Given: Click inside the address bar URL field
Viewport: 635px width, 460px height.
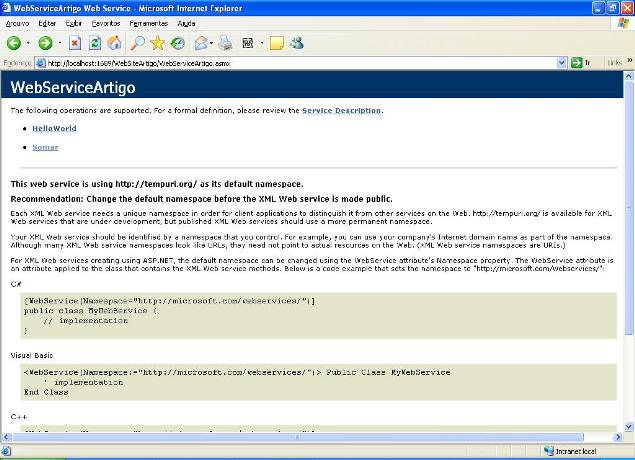Looking at the screenshot, I should point(300,62).
